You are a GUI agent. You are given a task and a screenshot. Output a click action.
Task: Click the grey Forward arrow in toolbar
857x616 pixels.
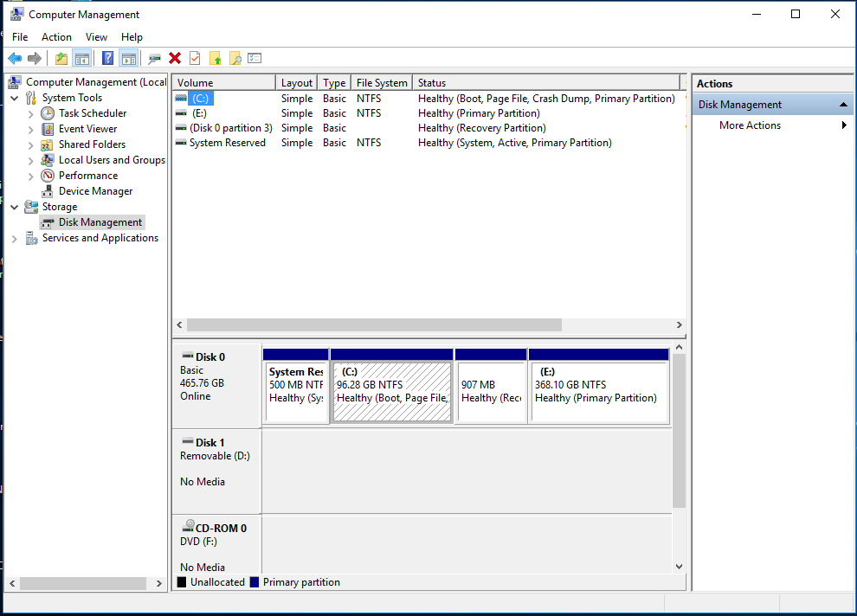[35, 59]
